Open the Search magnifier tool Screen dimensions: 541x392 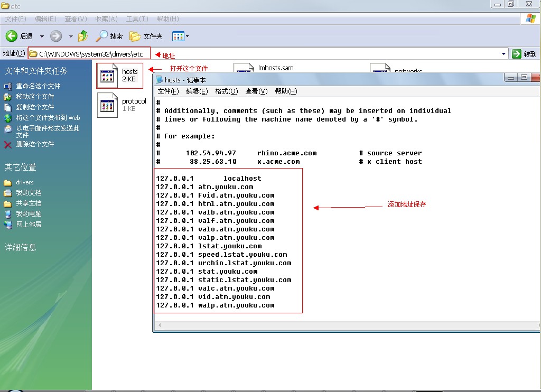pyautogui.click(x=101, y=36)
